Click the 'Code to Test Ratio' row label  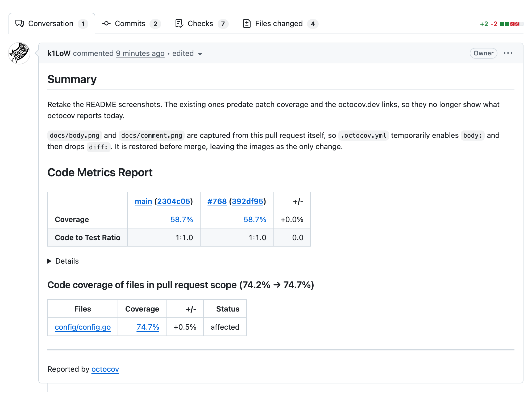[88, 238]
